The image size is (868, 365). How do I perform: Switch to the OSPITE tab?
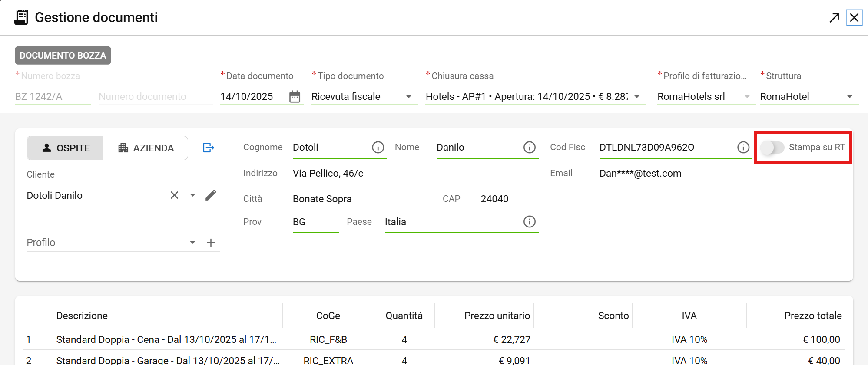coord(65,148)
